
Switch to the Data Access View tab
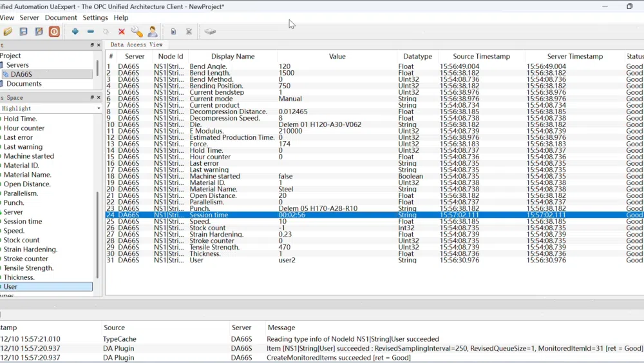coord(137,44)
